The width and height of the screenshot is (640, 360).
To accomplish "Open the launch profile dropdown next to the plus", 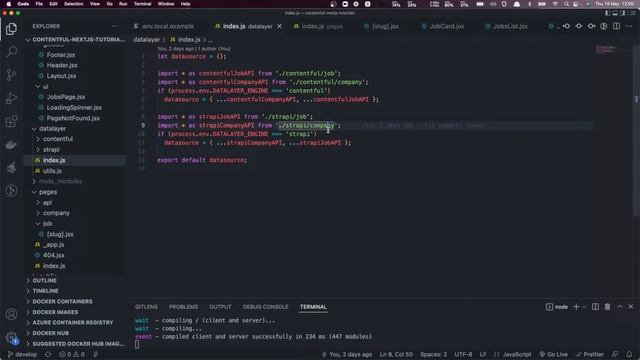I will [584, 307].
